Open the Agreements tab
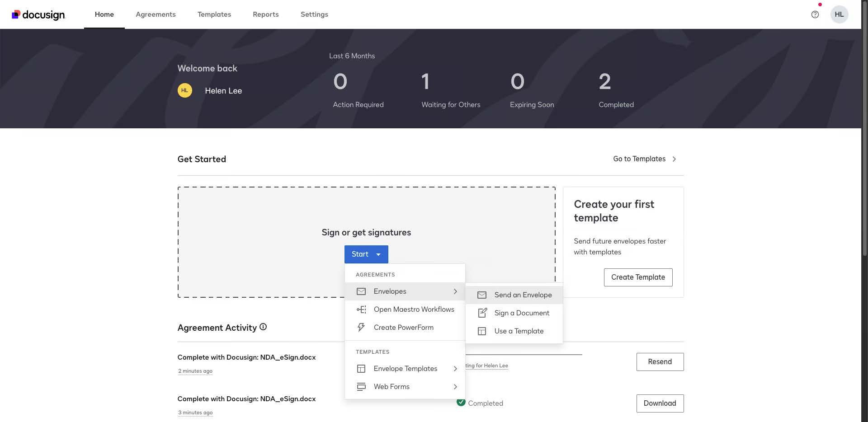Image resolution: width=868 pixels, height=422 pixels. 156,14
